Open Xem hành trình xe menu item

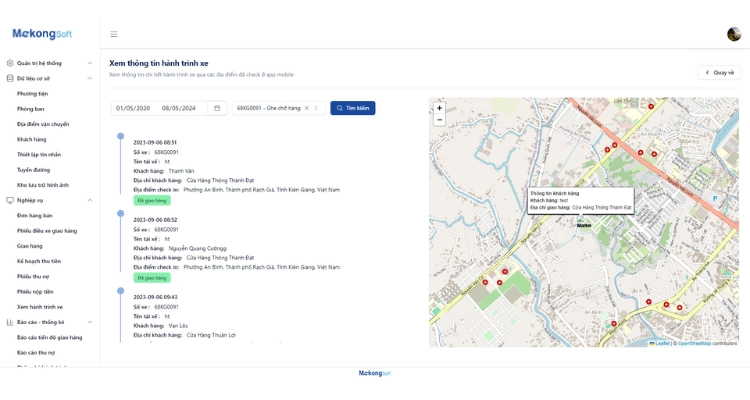[x=40, y=307]
